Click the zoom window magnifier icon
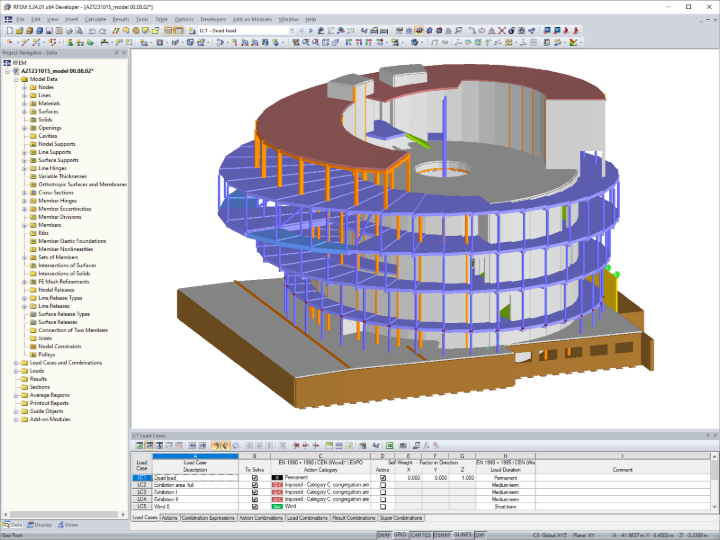This screenshot has width=720, height=540. [305, 42]
